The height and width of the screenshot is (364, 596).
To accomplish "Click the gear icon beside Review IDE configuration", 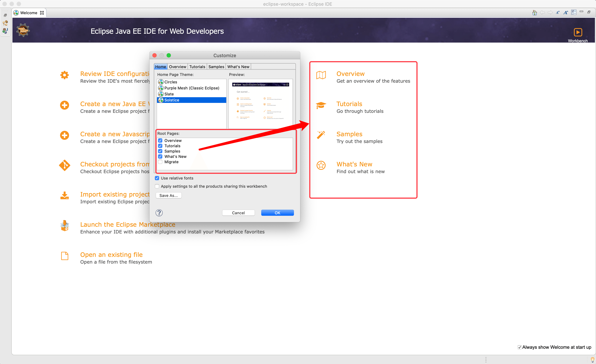I will click(65, 75).
